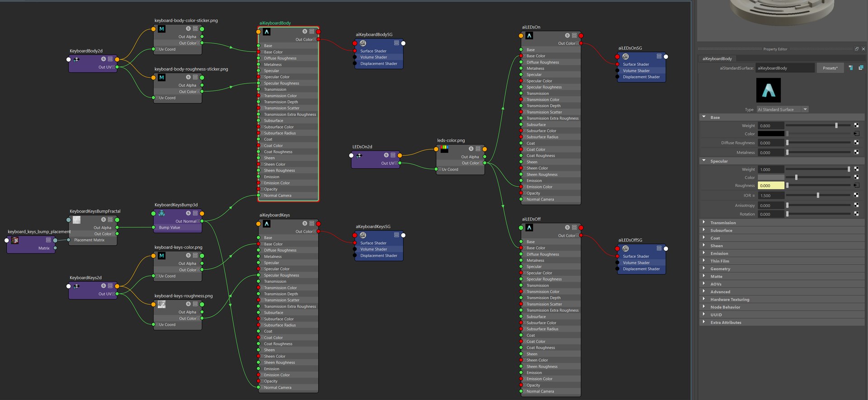Click the place2d icon on LEDsOn2d node

click(359, 155)
